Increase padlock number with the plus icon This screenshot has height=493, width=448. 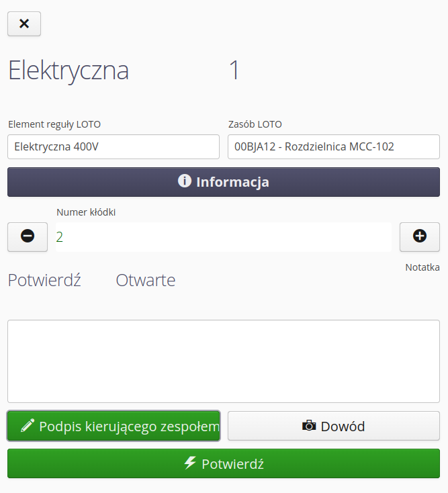[x=419, y=236]
